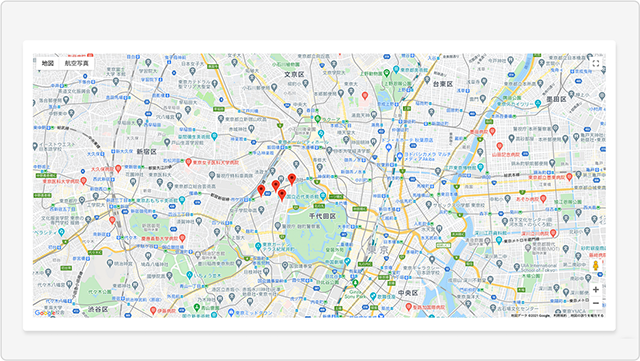Screen dimensions: 640x361
Task: Zoom out with the minus button
Action: coord(596,303)
